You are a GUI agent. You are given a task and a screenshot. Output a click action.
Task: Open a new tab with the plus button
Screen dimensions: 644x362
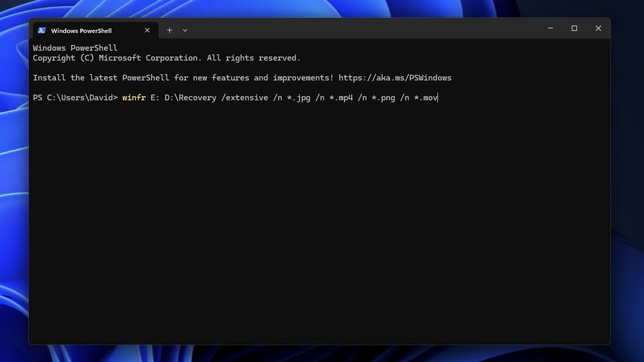[x=170, y=30]
